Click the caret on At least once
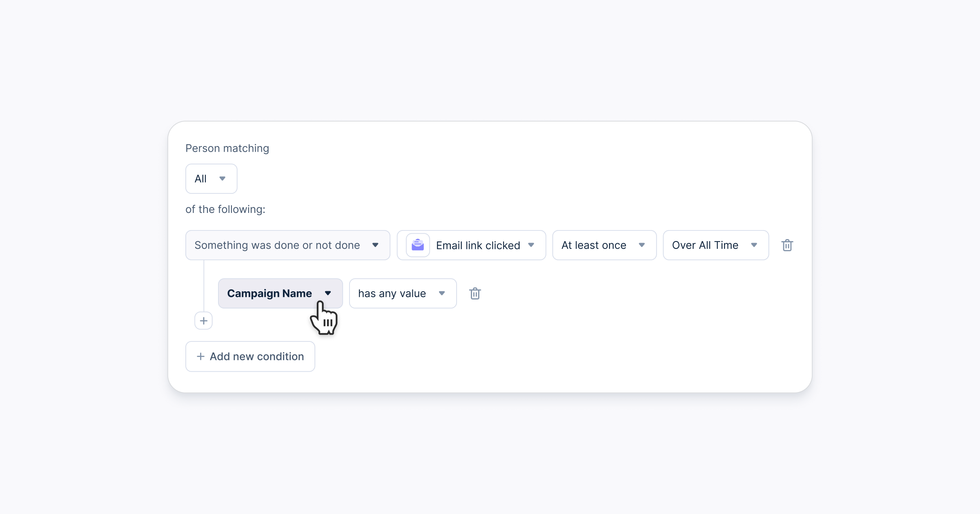This screenshot has height=514, width=980. 642,245
